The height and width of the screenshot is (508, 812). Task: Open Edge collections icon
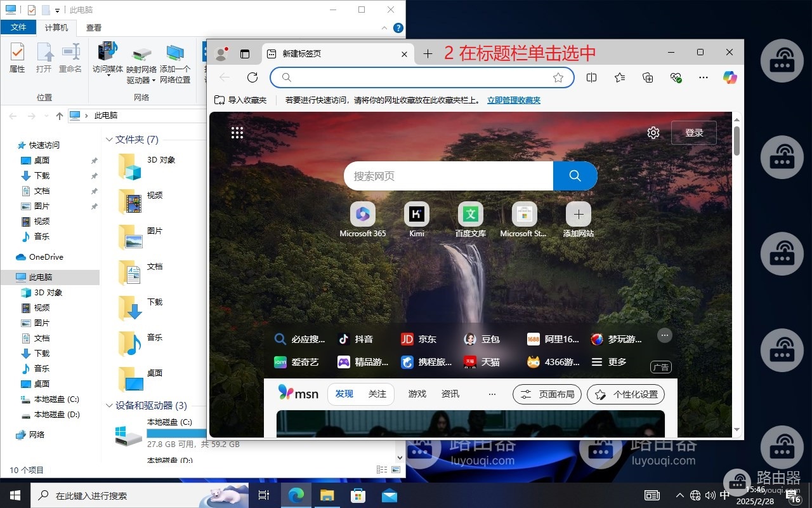(x=648, y=77)
